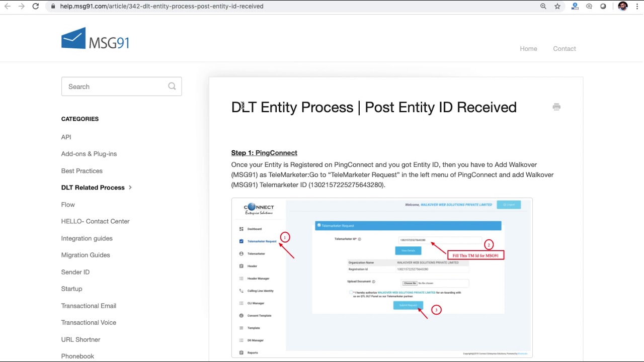Viewport: 644px width, 362px height.
Task: Open the circular extension icon
Action: [603, 6]
